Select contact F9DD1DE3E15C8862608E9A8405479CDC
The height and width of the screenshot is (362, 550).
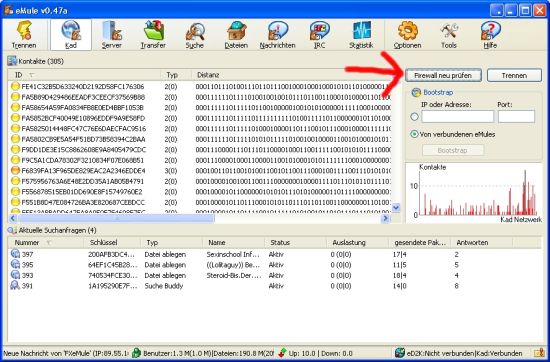tap(200, 150)
